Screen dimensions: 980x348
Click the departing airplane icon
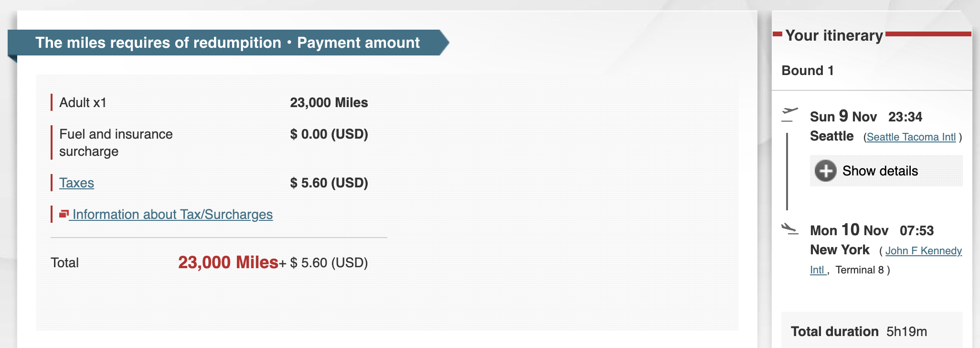tap(789, 114)
